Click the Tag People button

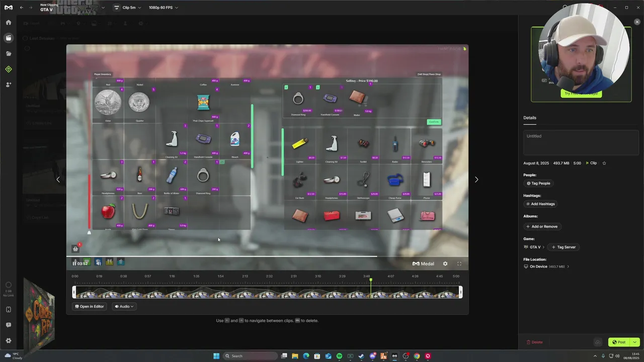pos(538,184)
